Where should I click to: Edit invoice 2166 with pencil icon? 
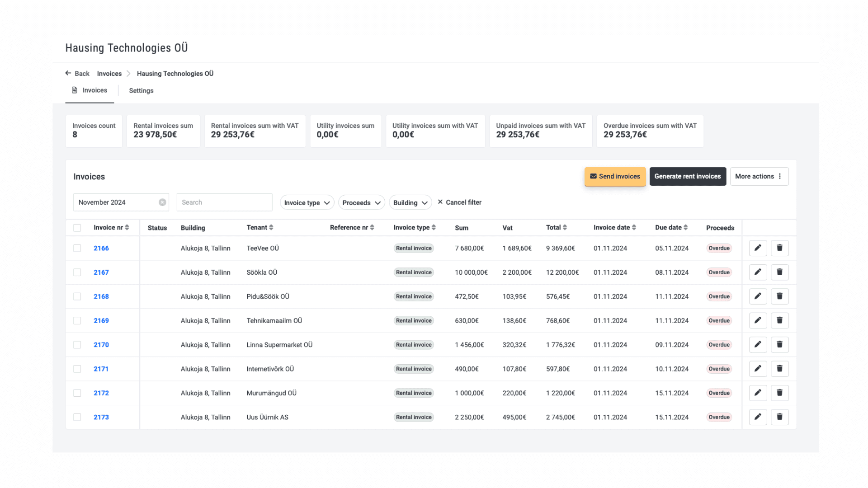point(758,248)
